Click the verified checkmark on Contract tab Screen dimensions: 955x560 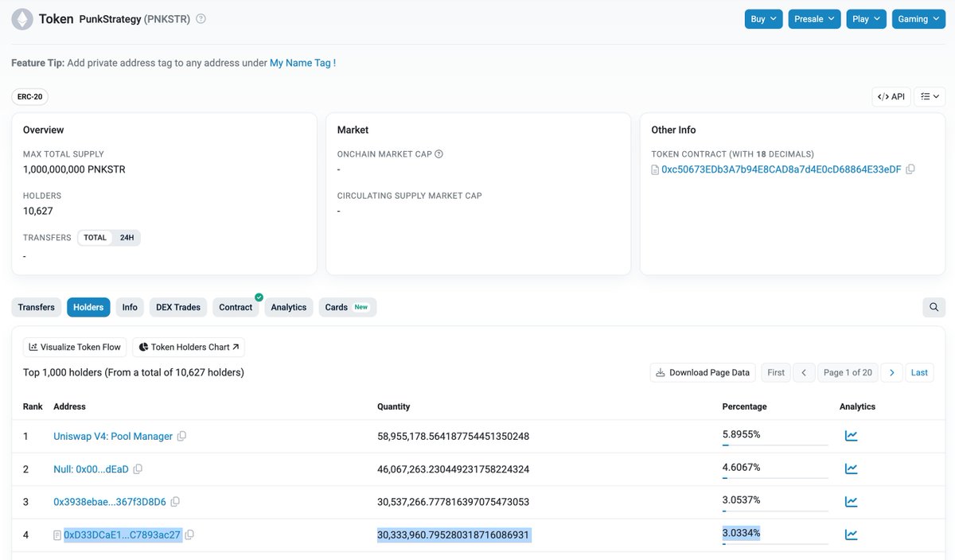tap(259, 297)
